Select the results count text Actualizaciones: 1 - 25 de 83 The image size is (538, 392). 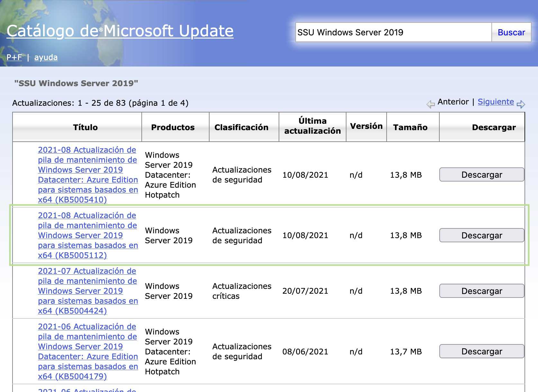pyautogui.click(x=100, y=103)
